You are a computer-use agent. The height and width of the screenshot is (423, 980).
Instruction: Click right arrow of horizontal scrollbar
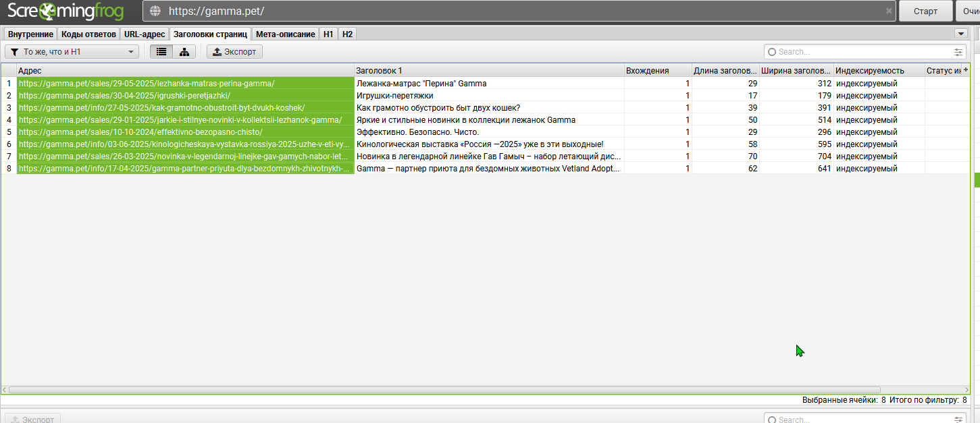[966, 389]
